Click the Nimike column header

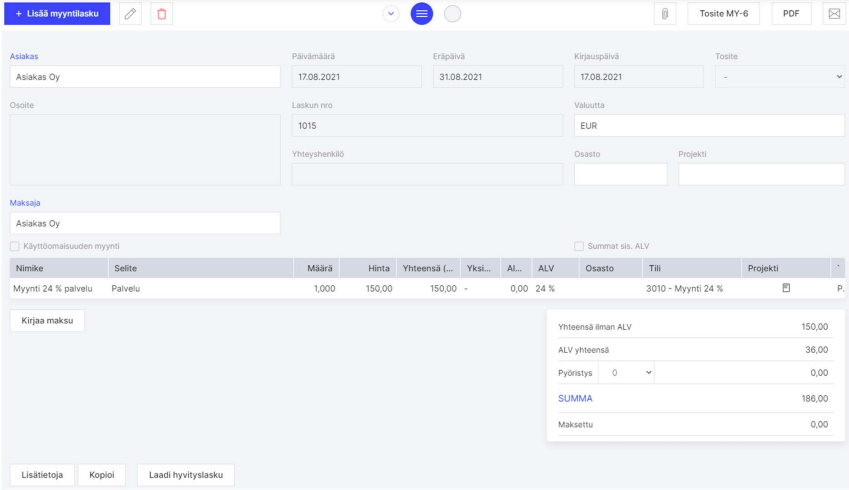click(x=59, y=268)
